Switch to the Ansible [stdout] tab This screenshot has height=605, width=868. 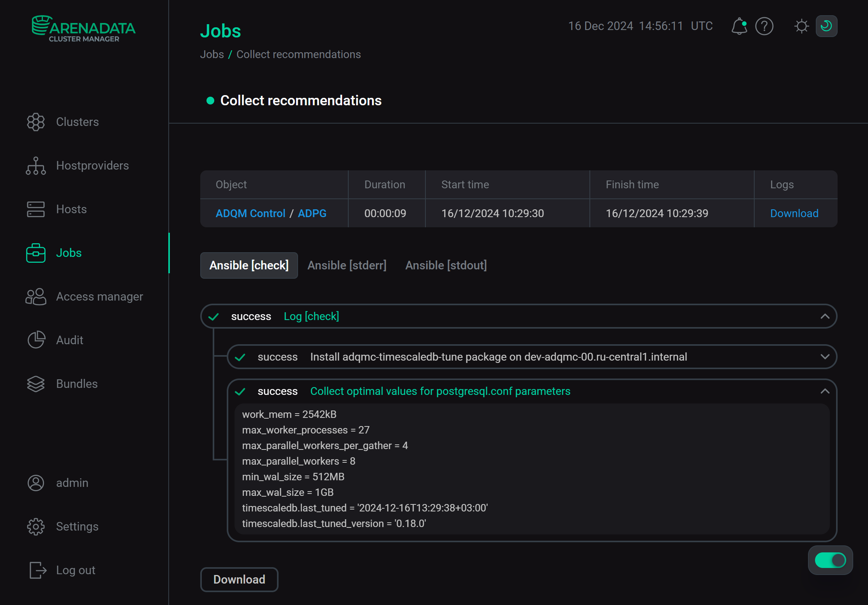(445, 265)
